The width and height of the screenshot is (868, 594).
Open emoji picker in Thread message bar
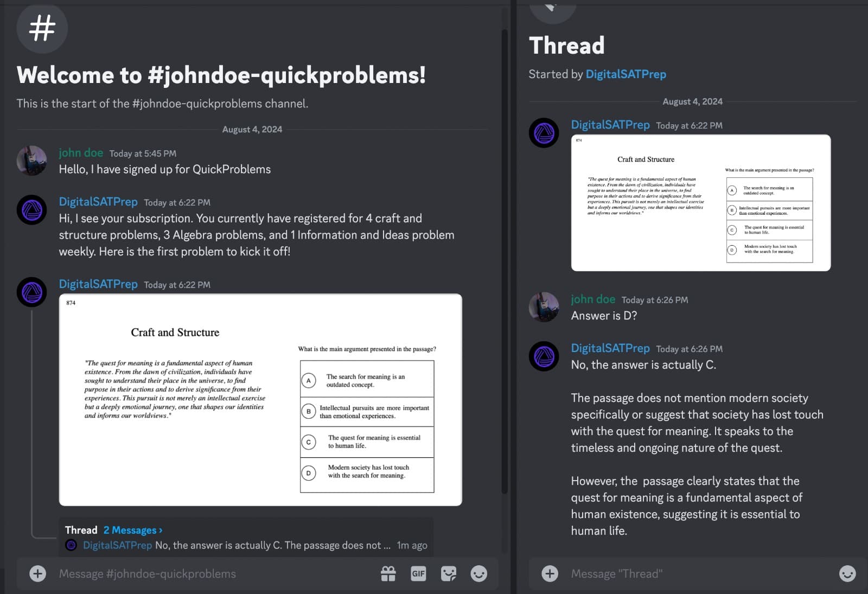tap(847, 573)
